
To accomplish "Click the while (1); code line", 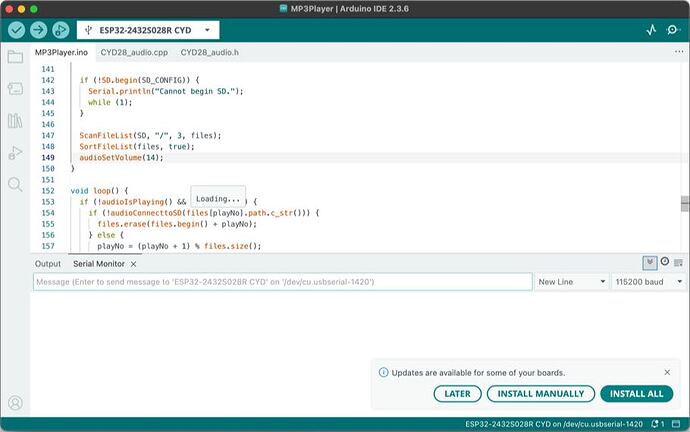I will 110,102.
